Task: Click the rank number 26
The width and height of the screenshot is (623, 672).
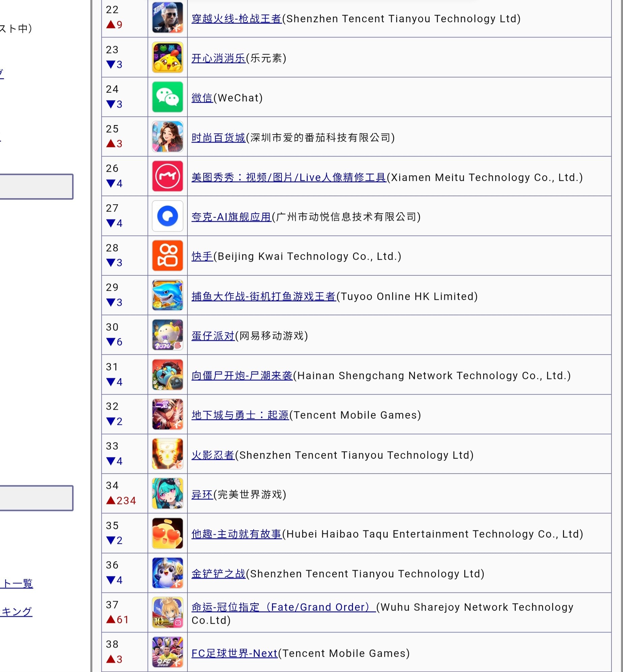Action: 112,168
